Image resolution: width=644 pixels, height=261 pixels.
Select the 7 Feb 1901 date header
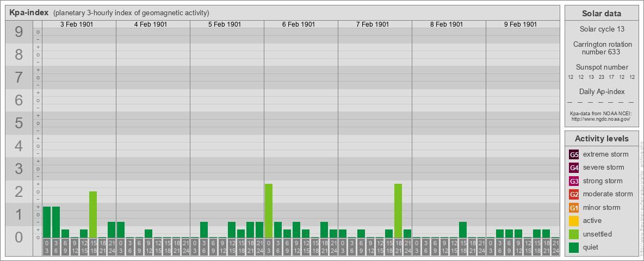tap(373, 24)
